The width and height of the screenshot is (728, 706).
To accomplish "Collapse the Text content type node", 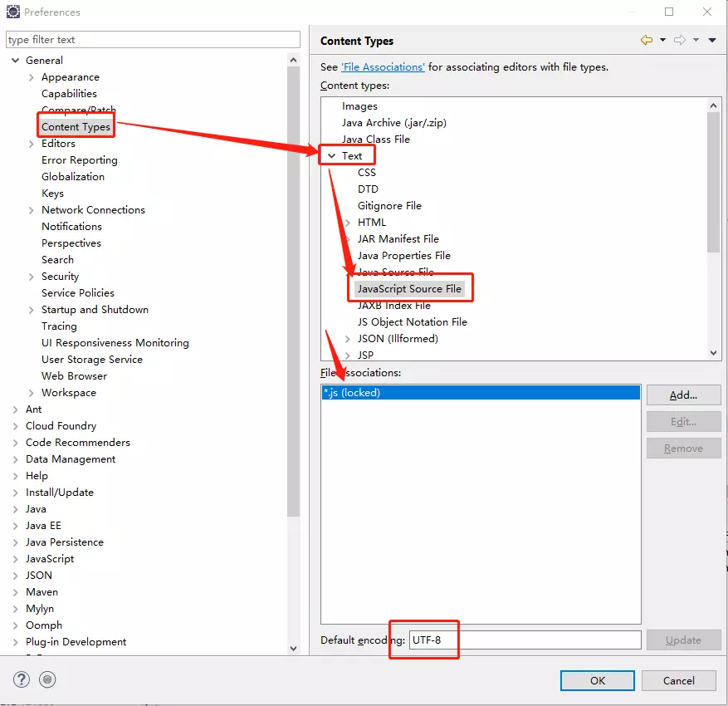I will coord(332,155).
